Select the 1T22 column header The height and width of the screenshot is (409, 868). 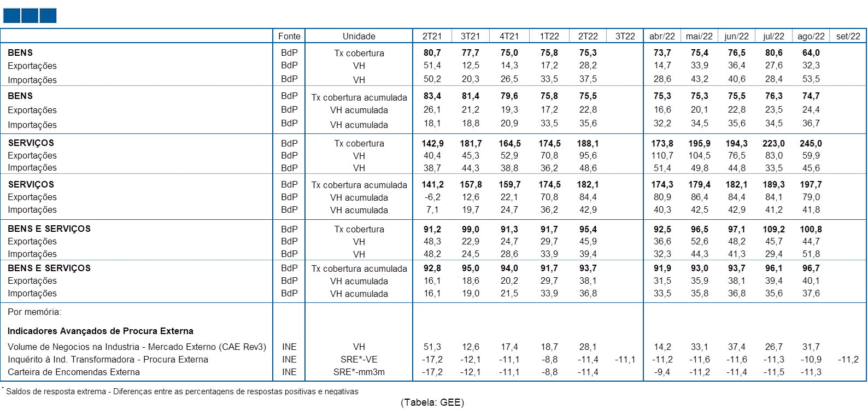(549, 36)
